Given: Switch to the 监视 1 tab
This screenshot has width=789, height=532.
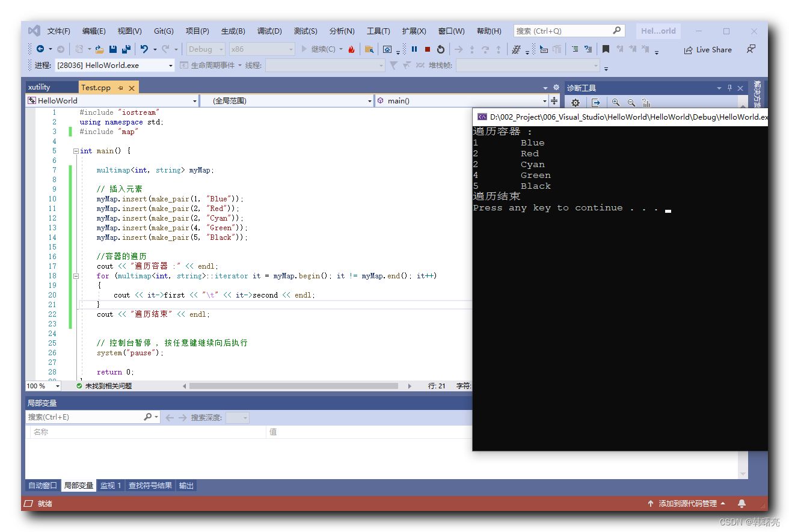Looking at the screenshot, I should click(x=111, y=486).
